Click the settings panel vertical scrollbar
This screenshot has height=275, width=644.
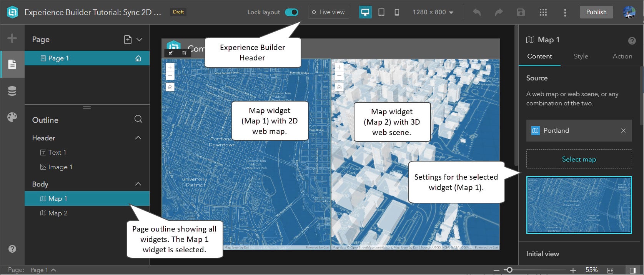click(x=641, y=96)
